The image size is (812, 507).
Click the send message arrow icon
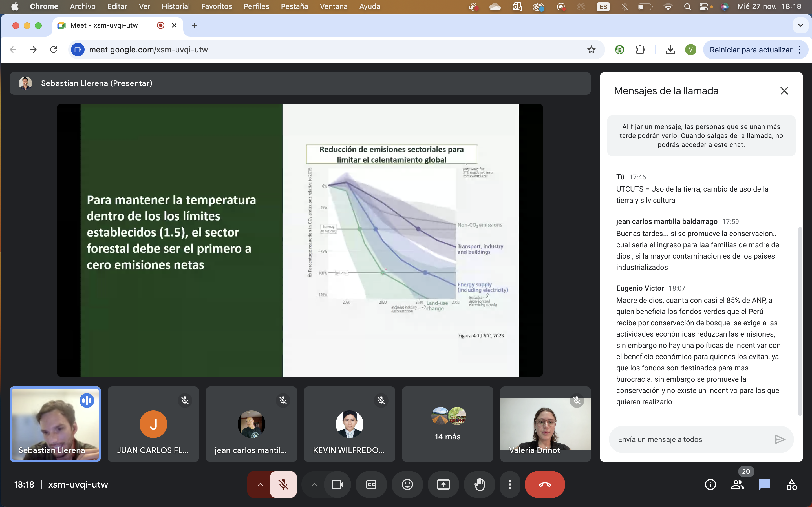click(x=779, y=439)
